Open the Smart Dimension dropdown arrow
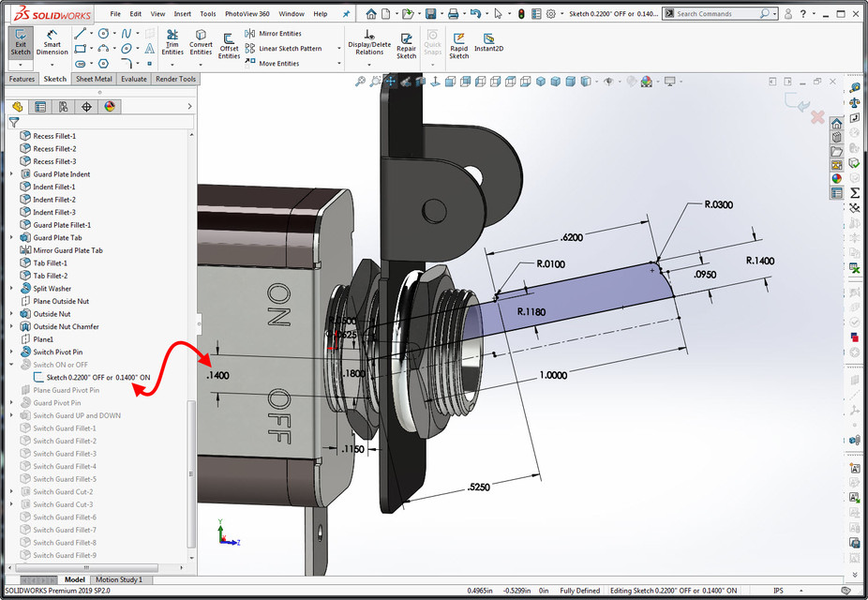868x600 pixels. coord(52,66)
